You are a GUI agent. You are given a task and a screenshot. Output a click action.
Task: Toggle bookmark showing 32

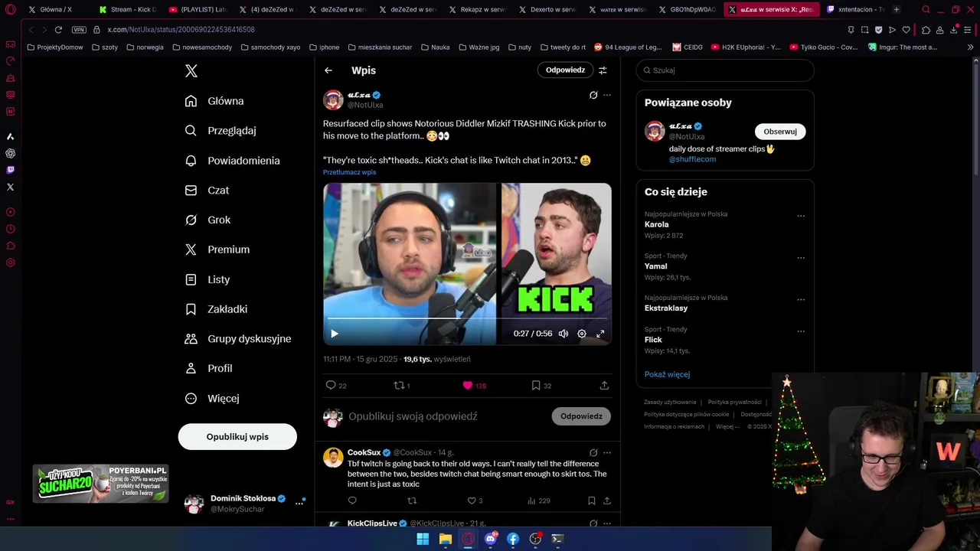coord(541,386)
